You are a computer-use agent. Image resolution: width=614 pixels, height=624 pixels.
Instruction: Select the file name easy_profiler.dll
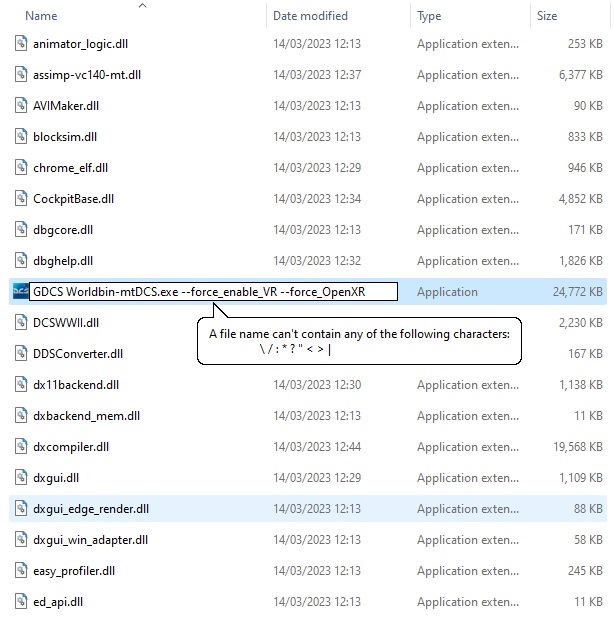click(x=74, y=571)
